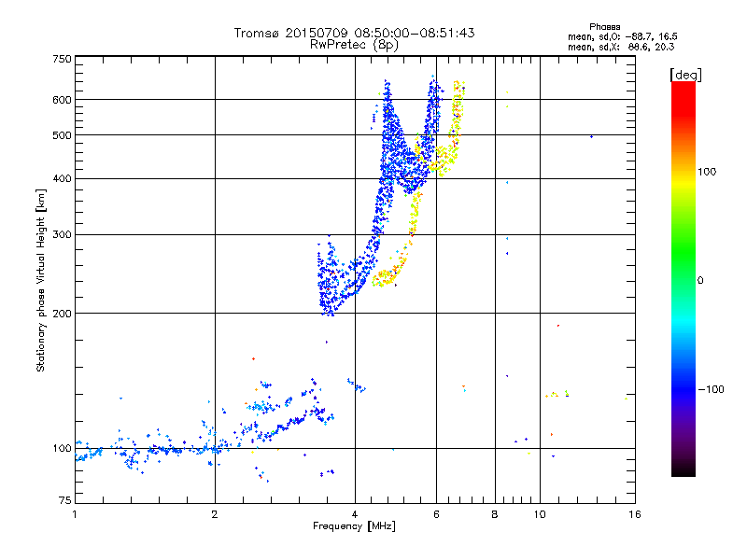747x560 pixels.
Task: Click the y-axis tick label '300'
Action: coord(62,235)
